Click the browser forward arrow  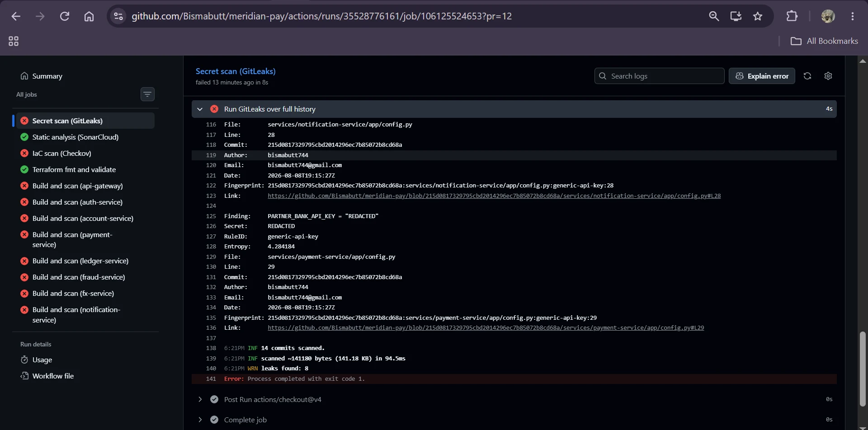point(40,16)
